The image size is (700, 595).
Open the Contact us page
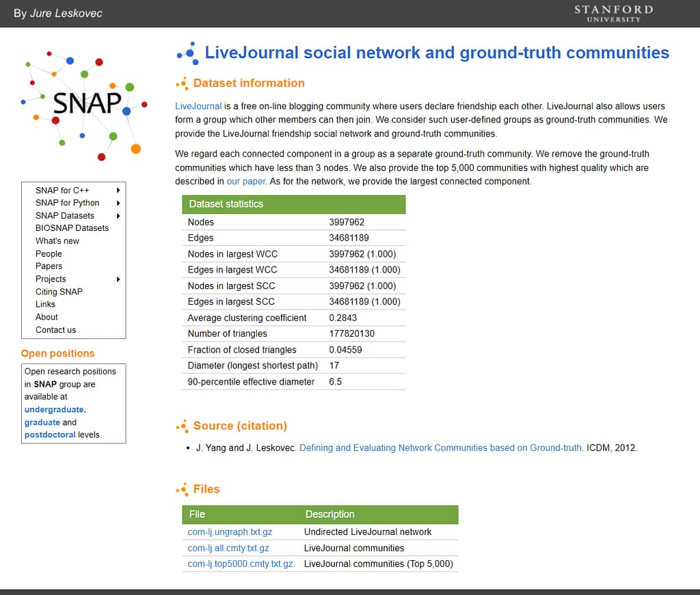[56, 330]
